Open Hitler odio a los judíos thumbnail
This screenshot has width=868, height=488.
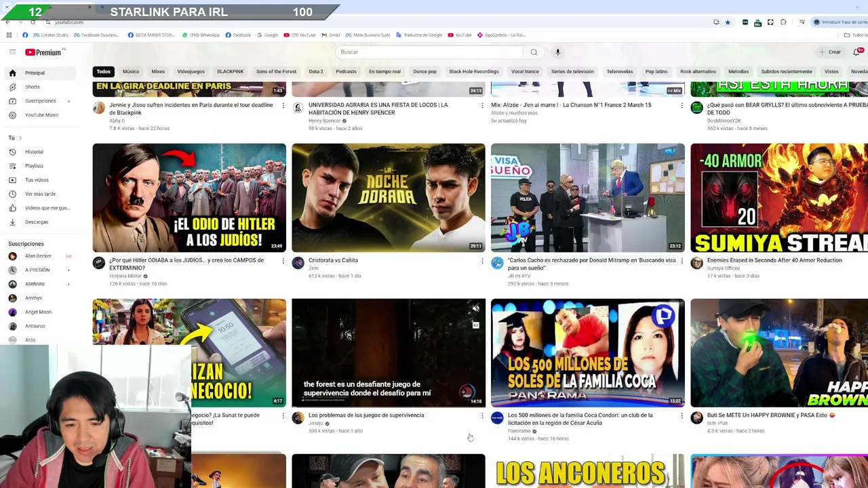tap(189, 197)
